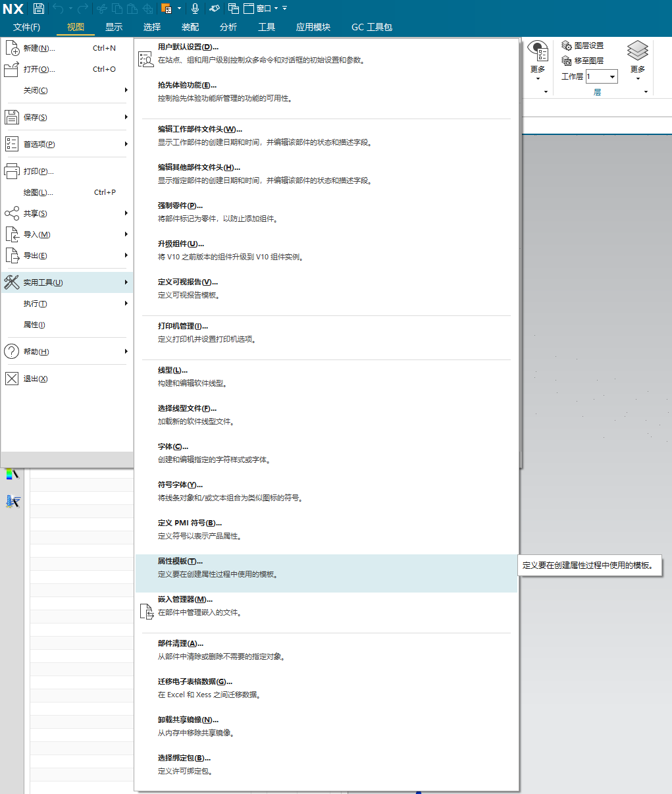Expand the 窗口 window dropdown
Screen dimensions: 672x794
(x=276, y=9)
